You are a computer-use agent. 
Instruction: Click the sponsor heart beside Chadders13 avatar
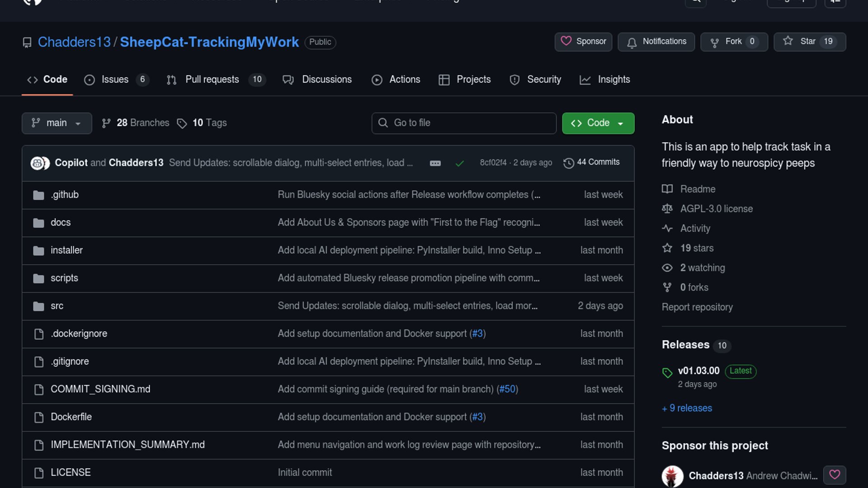[834, 475]
